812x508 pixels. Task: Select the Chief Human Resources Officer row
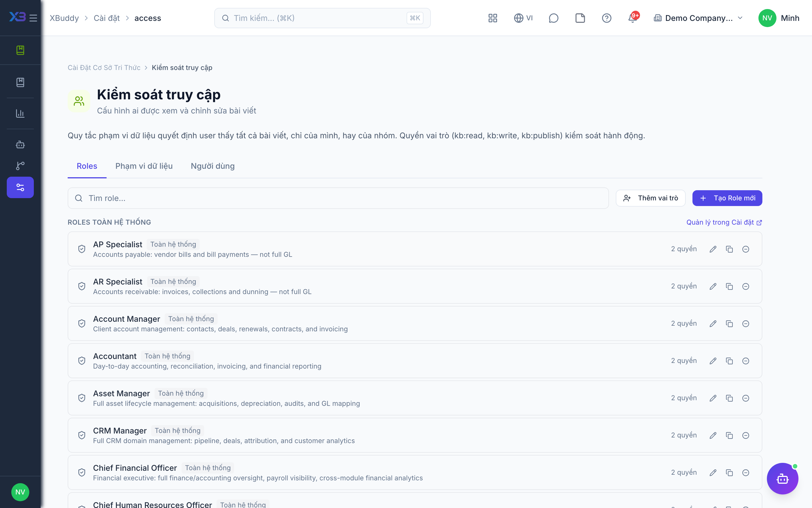point(415,501)
